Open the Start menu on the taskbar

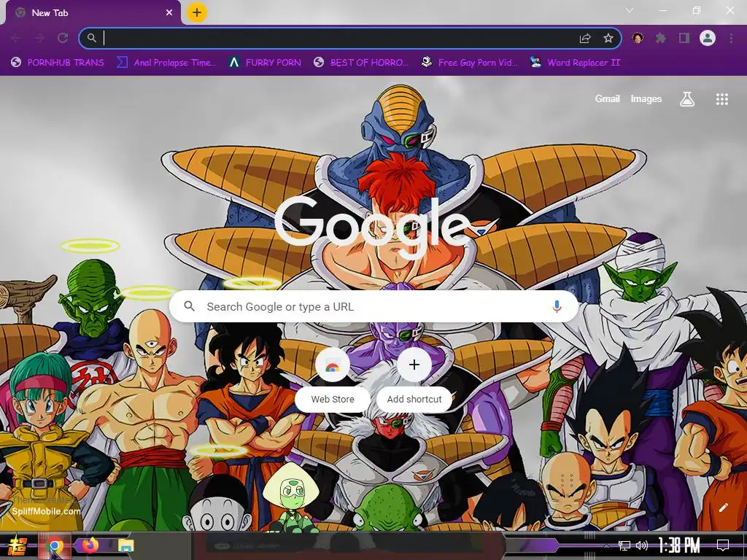point(18,545)
